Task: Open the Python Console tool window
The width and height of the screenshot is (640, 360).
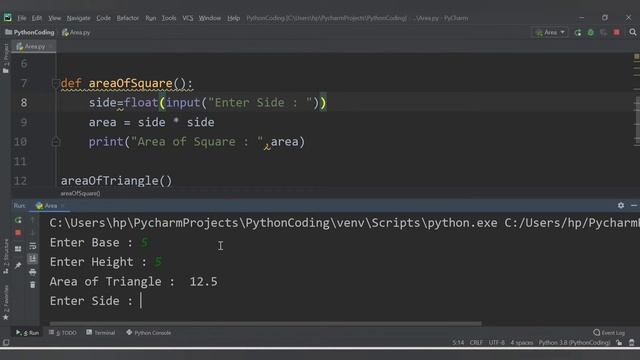Action: [x=149, y=333]
